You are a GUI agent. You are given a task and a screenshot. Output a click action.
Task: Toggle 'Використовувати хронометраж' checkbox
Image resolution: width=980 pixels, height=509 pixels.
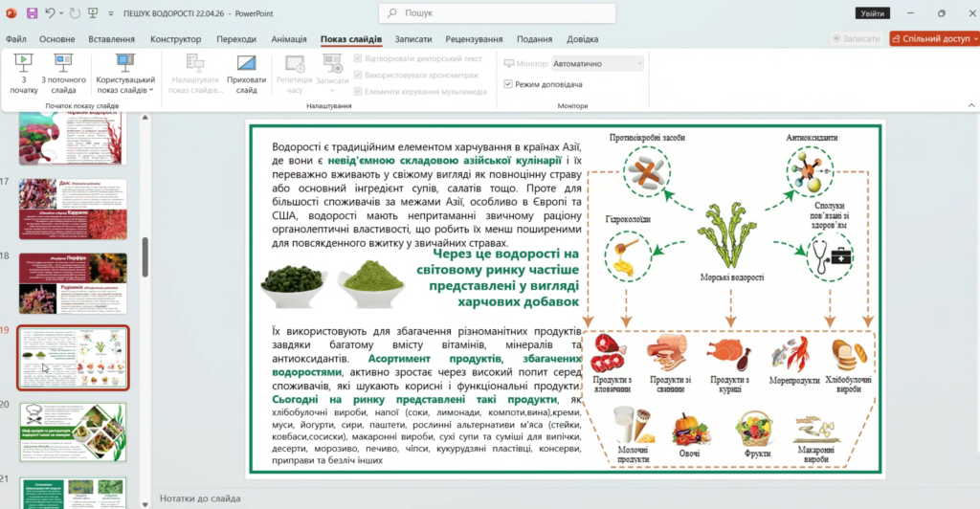coord(358,74)
